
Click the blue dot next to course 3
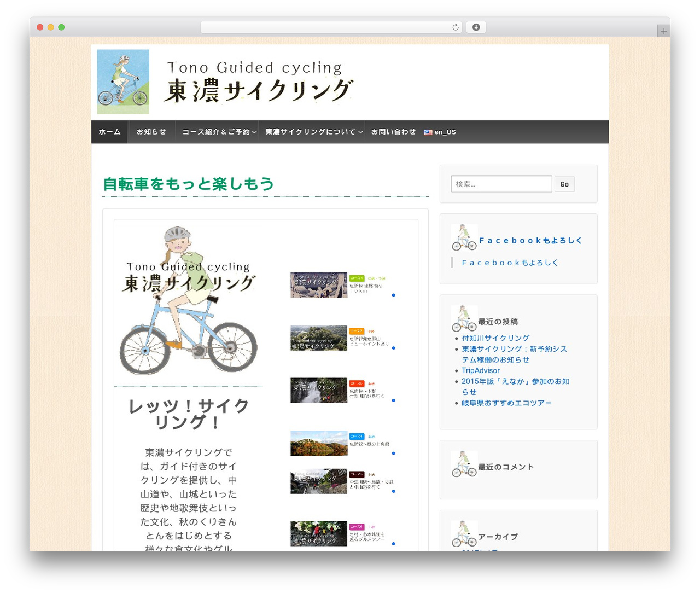point(393,400)
